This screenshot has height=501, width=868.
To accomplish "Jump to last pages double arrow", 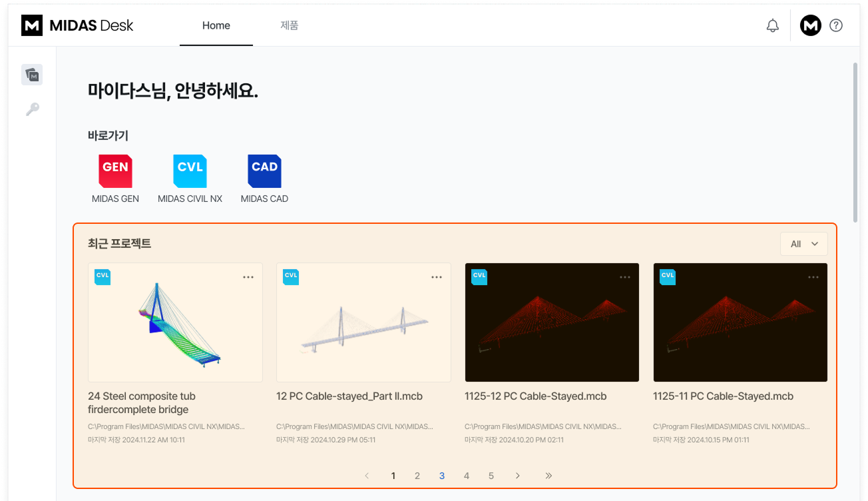I will (548, 476).
